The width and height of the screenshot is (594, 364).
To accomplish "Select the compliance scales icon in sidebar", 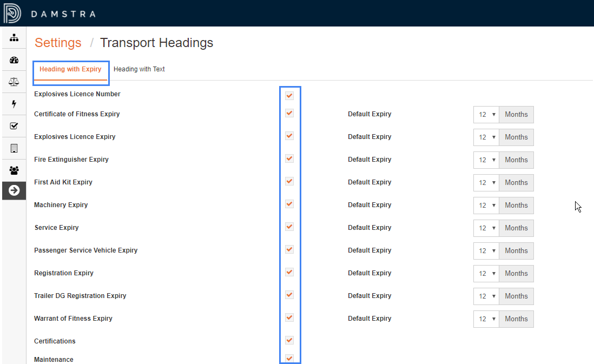I will (14, 82).
